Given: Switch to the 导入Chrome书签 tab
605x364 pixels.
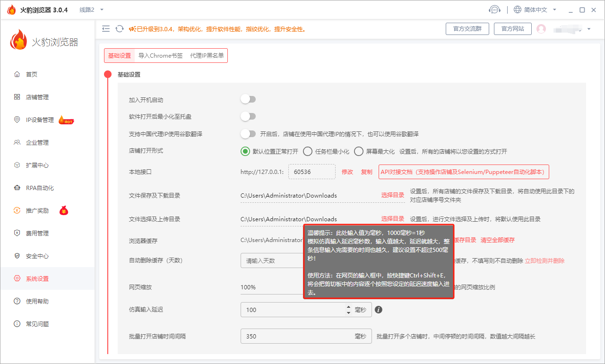Looking at the screenshot, I should pos(161,55).
